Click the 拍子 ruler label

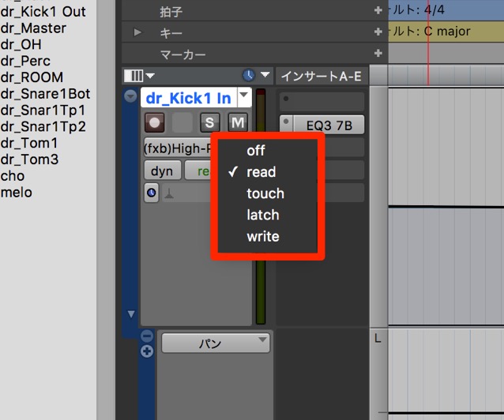pos(171,12)
